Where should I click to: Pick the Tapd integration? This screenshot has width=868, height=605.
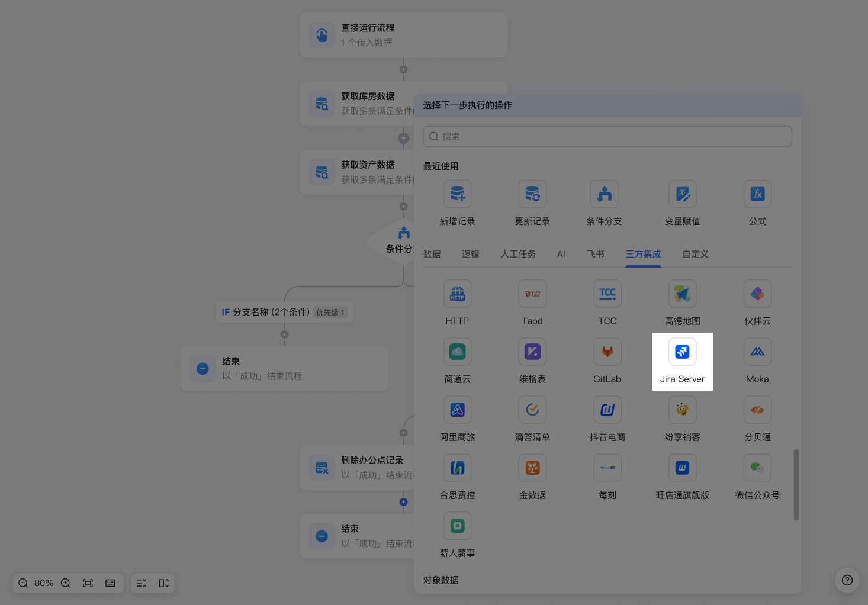pyautogui.click(x=532, y=303)
